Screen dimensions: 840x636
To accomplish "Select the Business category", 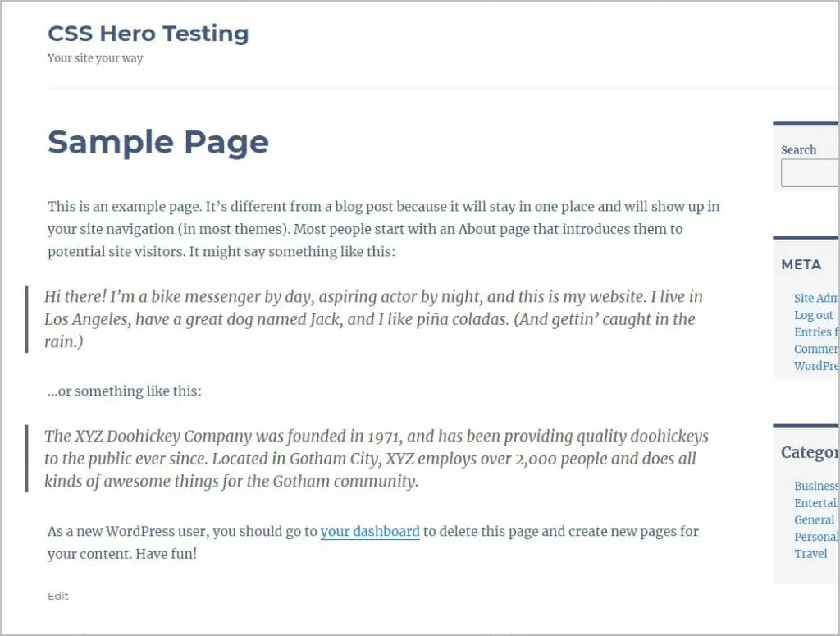I will [x=816, y=486].
